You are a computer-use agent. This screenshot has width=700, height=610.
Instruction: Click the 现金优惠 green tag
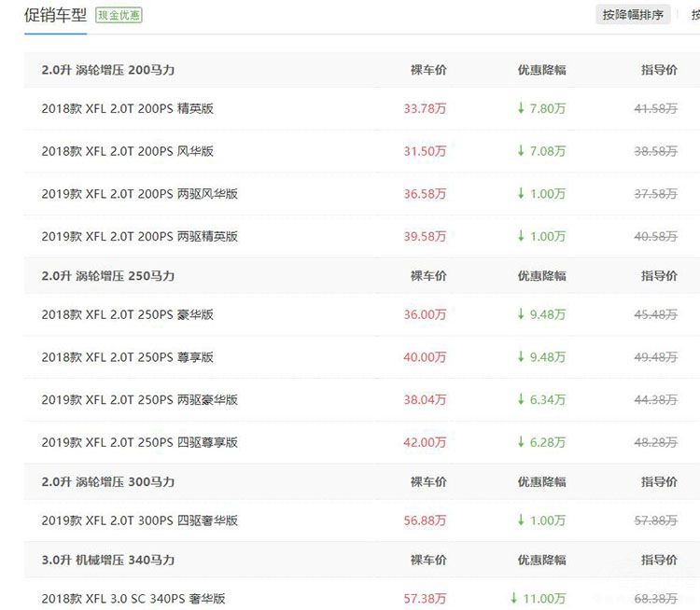(x=119, y=15)
